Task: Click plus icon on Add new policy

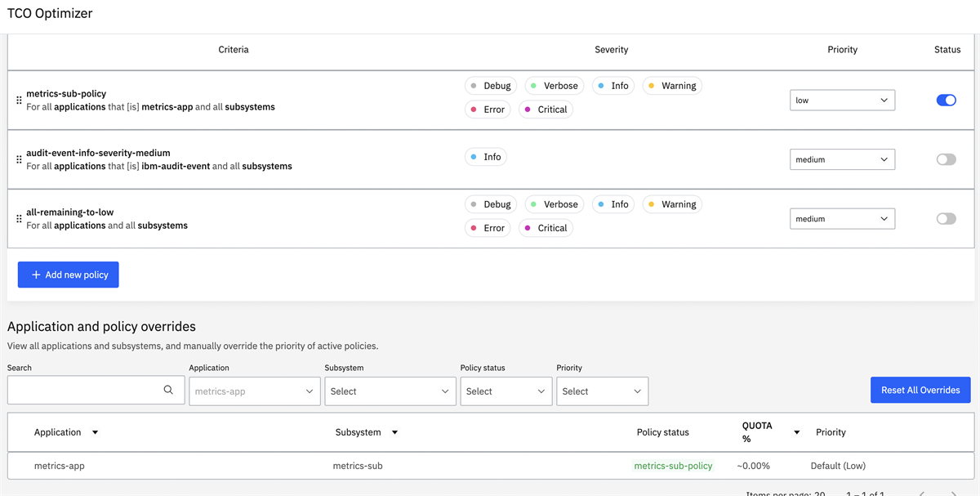Action: pos(36,275)
